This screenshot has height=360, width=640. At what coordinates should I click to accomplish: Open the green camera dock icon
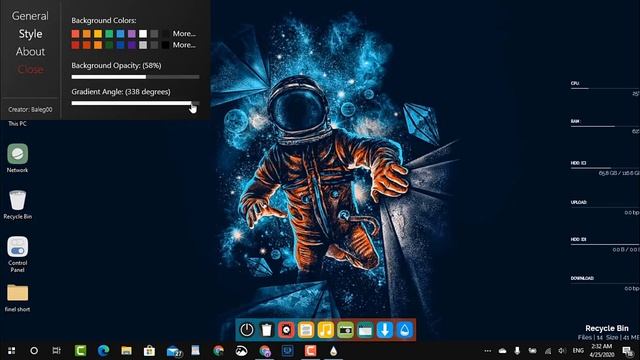point(345,330)
